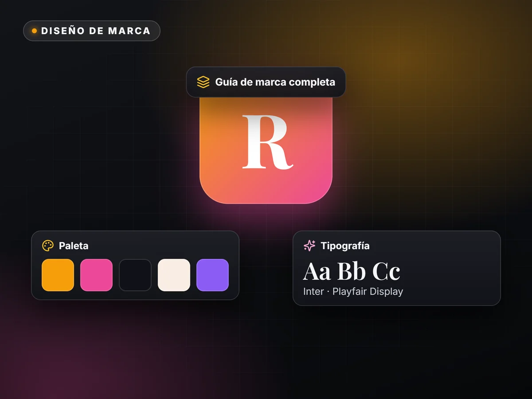Click the Inter · Playfair Display caption
The image size is (532, 399).
[353, 292]
